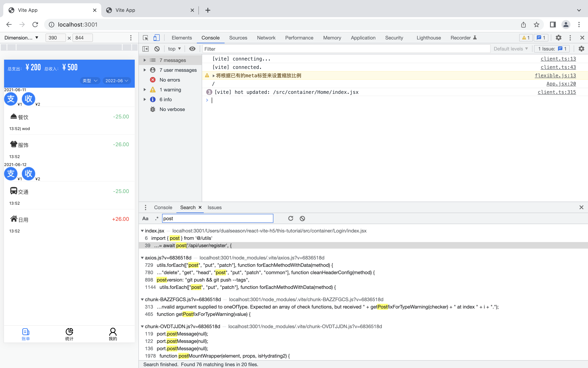
Task: Open the Performance tab
Action: 299,38
